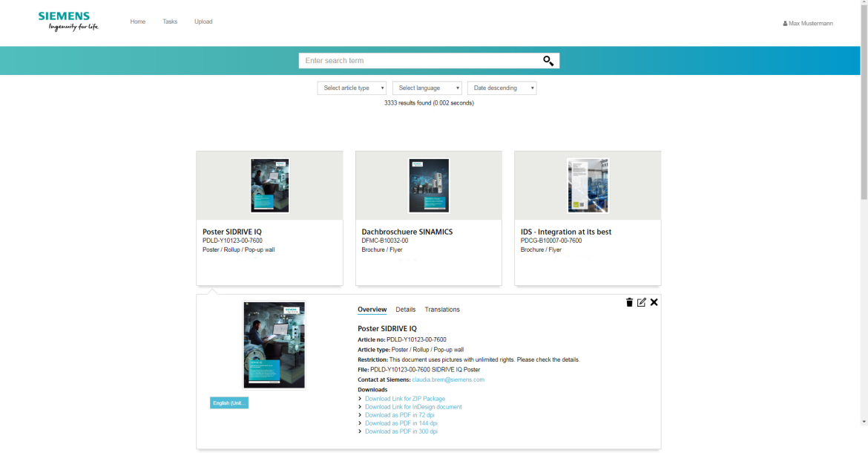Expand the Select article type dropdown
The height and width of the screenshot is (453, 868).
[352, 88]
